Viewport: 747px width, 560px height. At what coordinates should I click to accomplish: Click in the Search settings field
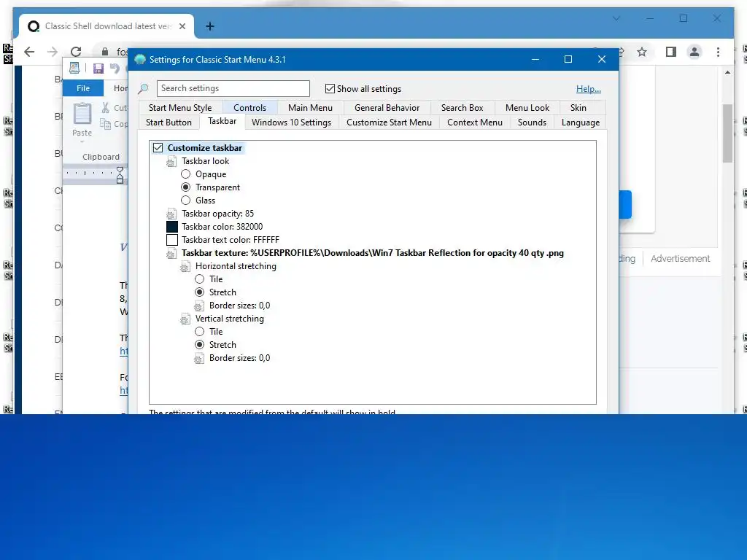[x=233, y=88]
